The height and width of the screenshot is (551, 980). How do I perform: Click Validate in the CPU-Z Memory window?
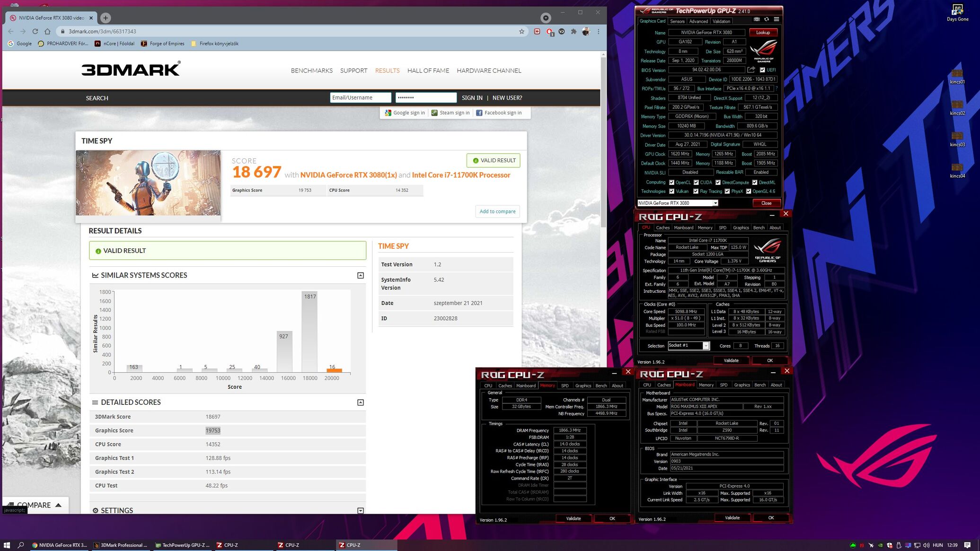point(573,518)
